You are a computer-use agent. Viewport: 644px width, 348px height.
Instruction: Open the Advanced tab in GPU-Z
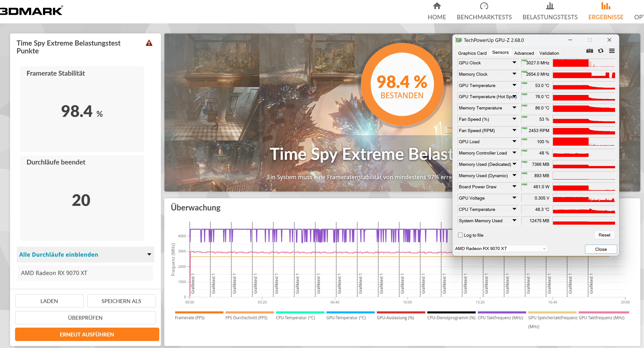524,53
